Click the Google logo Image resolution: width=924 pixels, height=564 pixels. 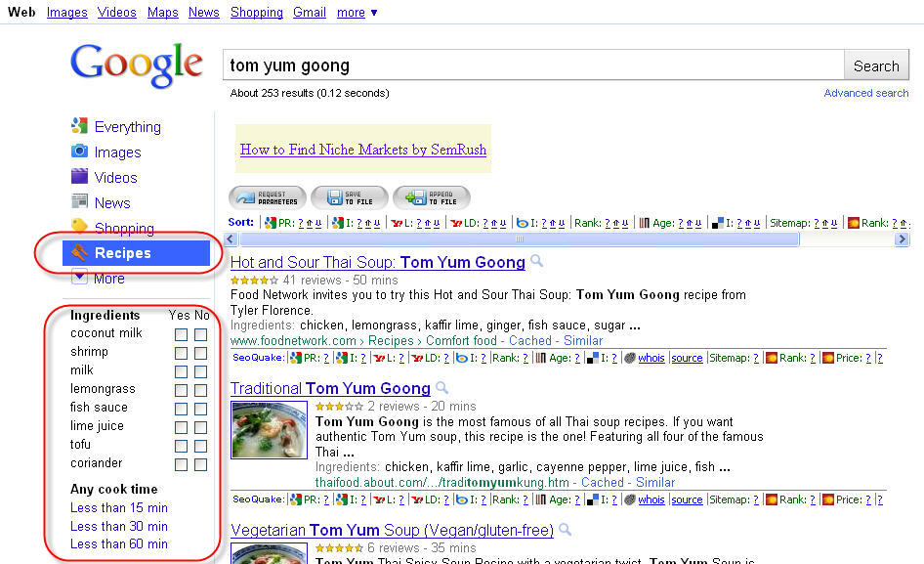click(x=136, y=65)
